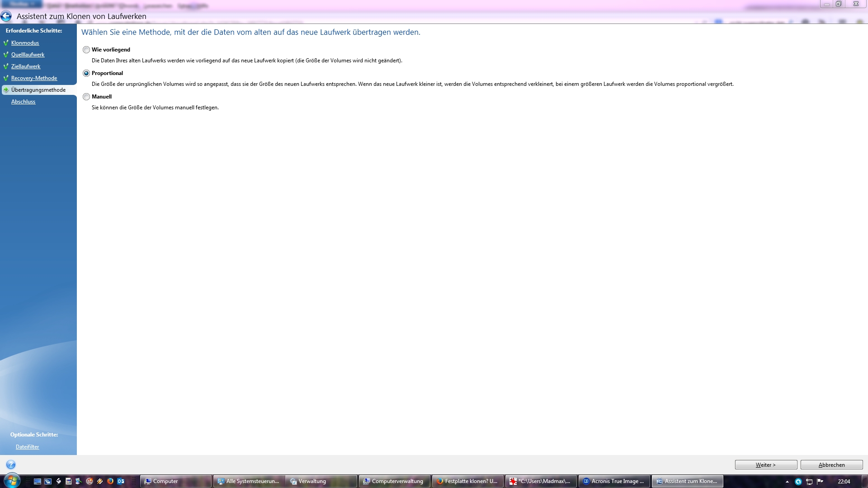Image resolution: width=868 pixels, height=488 pixels.
Task: Launch Outlook from quick launch bar
Action: [x=121, y=481]
